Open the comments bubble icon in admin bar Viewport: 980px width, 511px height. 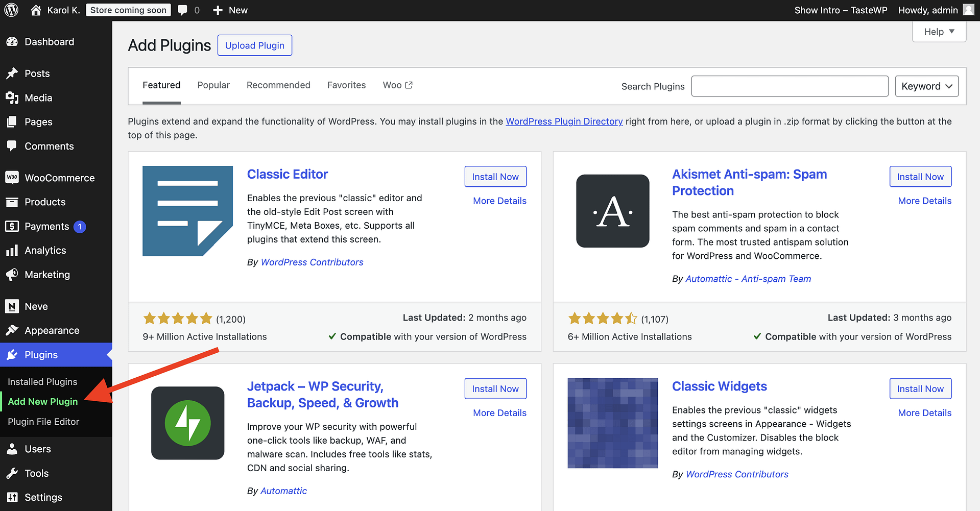coord(182,10)
